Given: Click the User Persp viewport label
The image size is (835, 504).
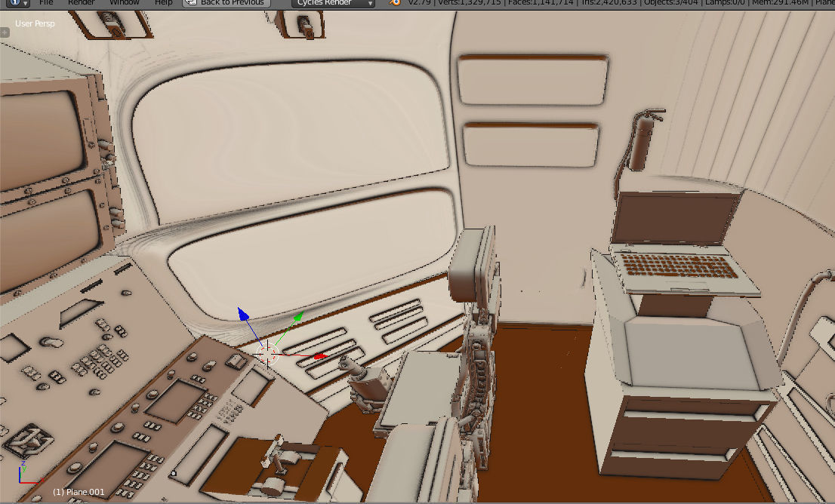Looking at the screenshot, I should (x=35, y=23).
